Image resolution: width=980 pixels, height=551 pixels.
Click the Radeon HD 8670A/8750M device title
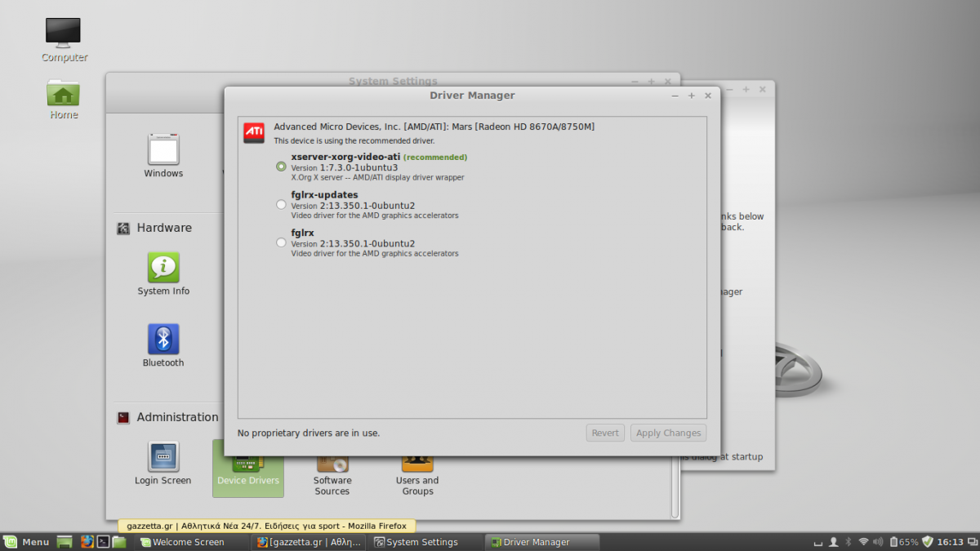click(x=434, y=127)
